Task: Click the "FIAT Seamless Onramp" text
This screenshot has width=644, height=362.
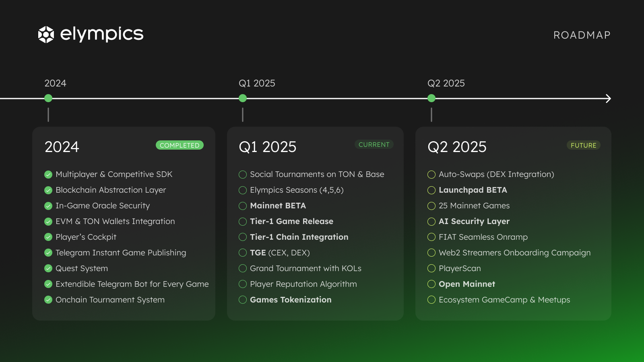Action: pos(483,237)
